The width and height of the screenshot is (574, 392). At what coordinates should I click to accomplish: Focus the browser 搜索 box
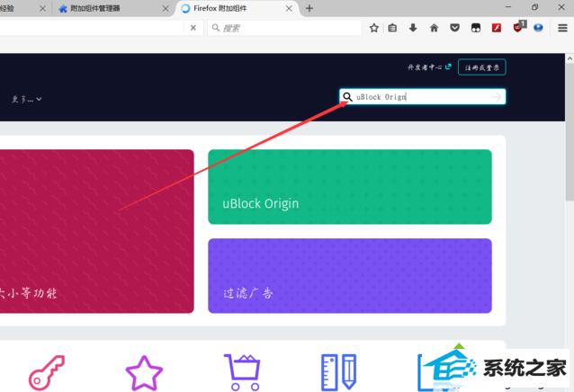pyautogui.click(x=284, y=28)
